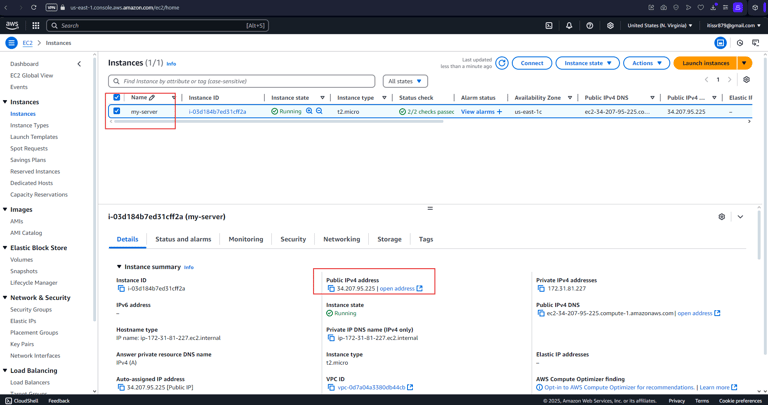Click the blue panel icon right of breadcrumb
Image resolution: width=768 pixels, height=405 pixels.
click(x=720, y=43)
